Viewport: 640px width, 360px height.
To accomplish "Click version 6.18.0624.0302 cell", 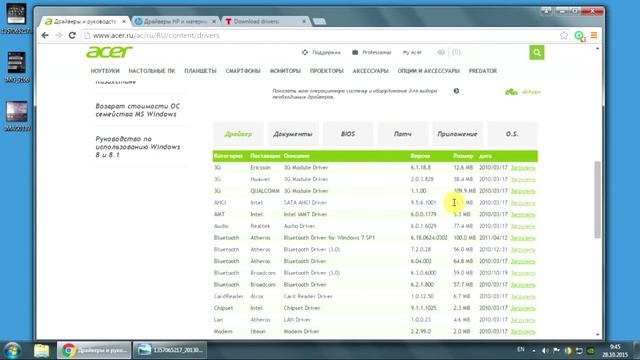I will click(x=429, y=238).
